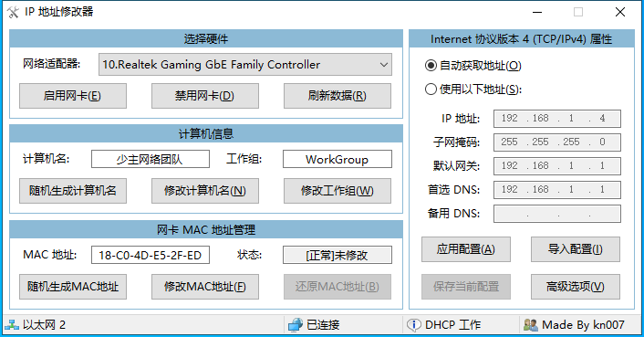Click the Ethernet network icon in status bar
Image resolution: width=644 pixels, height=337 pixels.
(x=12, y=325)
